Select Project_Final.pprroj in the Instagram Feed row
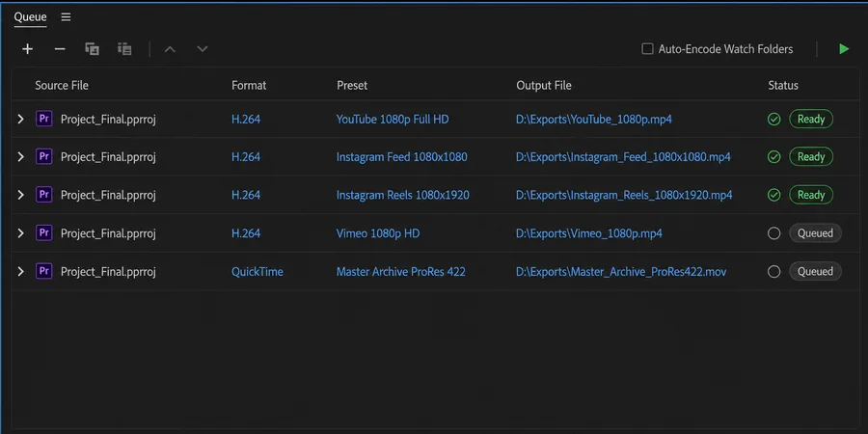Image resolution: width=868 pixels, height=434 pixels. (x=108, y=157)
